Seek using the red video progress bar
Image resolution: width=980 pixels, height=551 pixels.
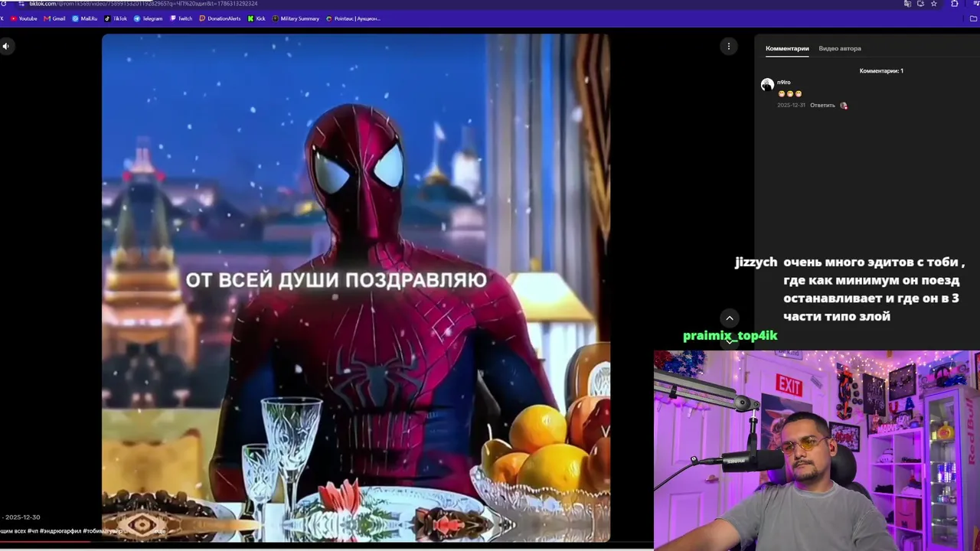46,543
